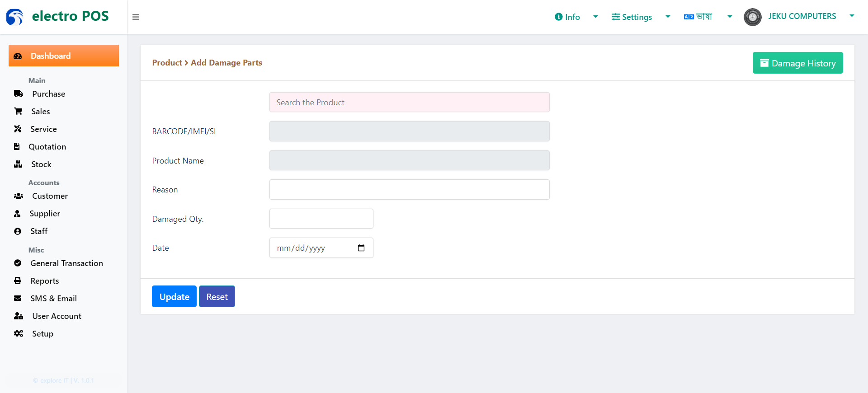Click the Setup gears icon
This screenshot has height=393, width=868.
point(19,333)
